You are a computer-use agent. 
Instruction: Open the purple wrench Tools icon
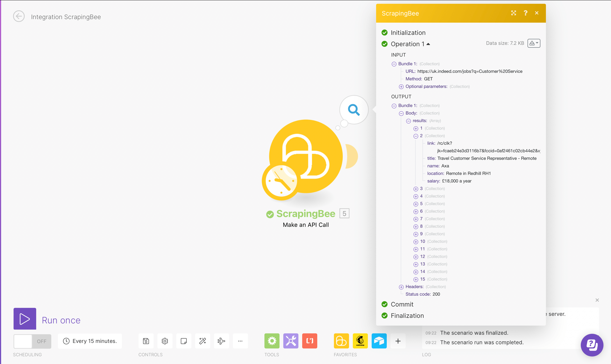[x=291, y=341]
